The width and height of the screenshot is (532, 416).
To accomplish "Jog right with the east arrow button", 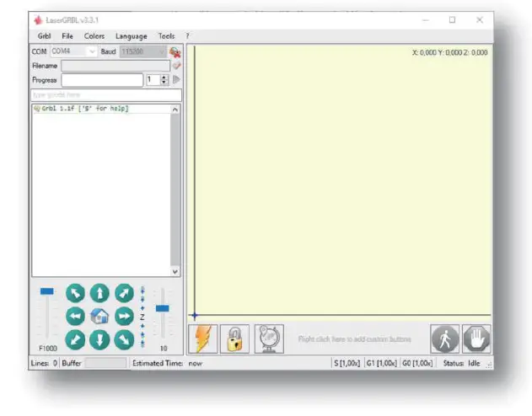I will pyautogui.click(x=124, y=316).
